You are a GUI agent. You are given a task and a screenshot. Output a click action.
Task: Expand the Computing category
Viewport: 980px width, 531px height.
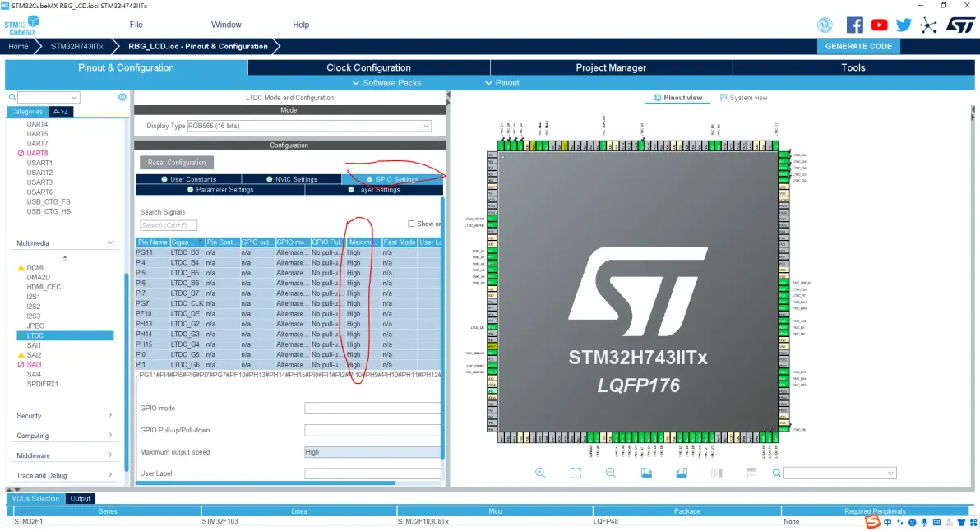point(110,435)
